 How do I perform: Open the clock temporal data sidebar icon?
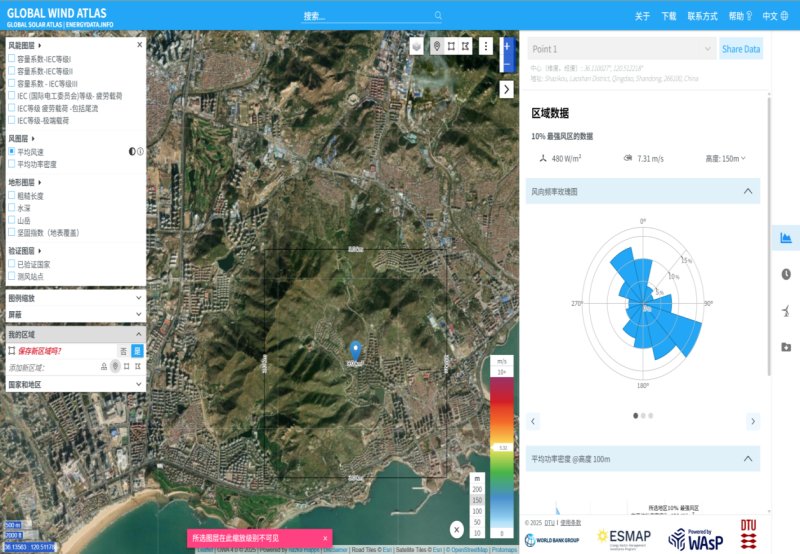(x=786, y=274)
